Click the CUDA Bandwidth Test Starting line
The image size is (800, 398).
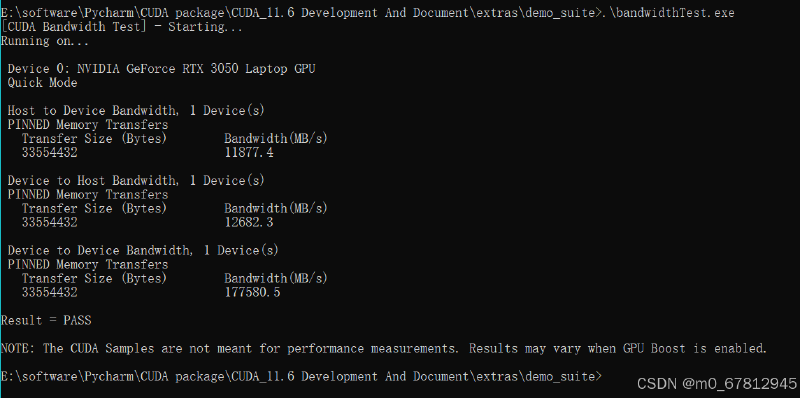tap(122, 27)
